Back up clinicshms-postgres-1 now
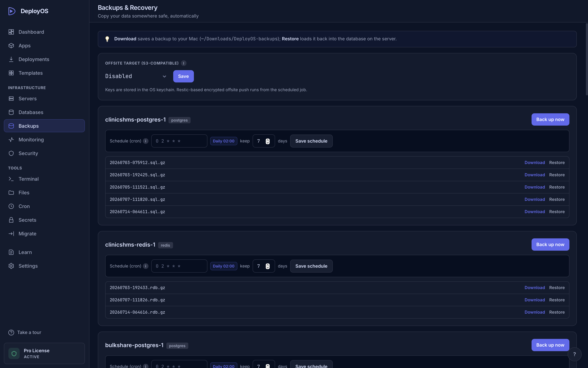 (x=550, y=119)
